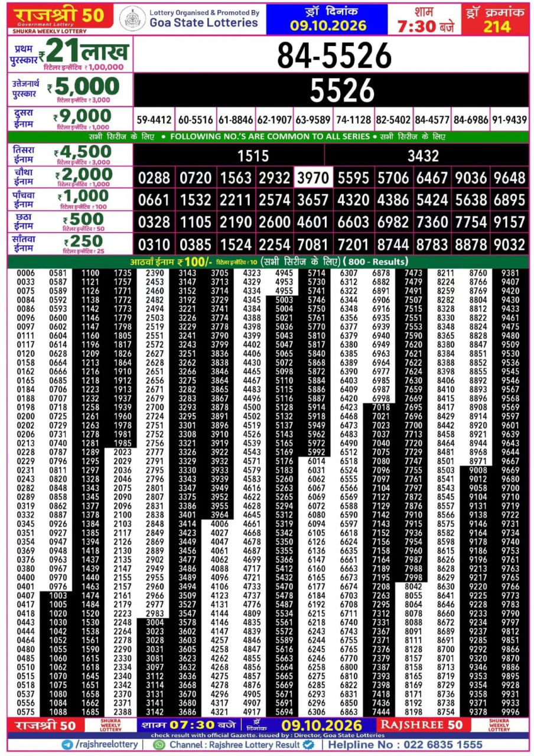Select sixth prize number 9157
Screen dimensions: 534x756
click(509, 222)
